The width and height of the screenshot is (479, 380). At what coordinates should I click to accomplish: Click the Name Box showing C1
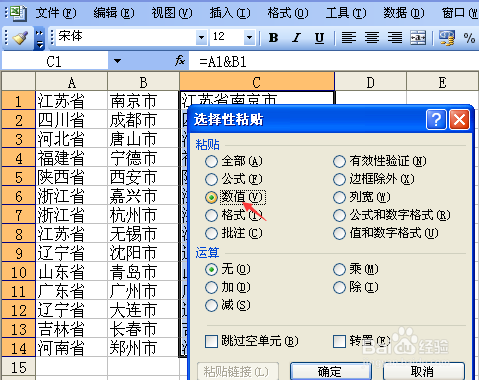click(x=55, y=61)
